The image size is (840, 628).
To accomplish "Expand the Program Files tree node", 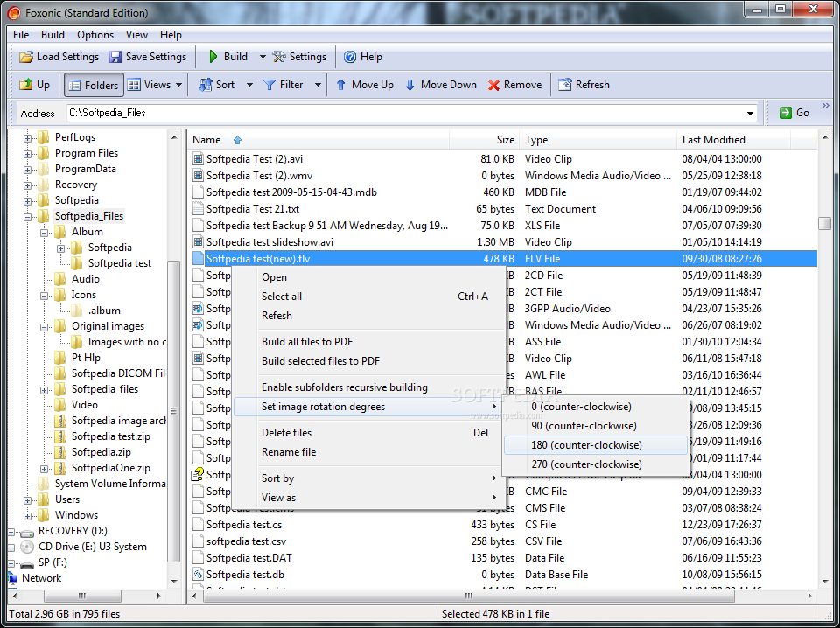I will point(27,154).
